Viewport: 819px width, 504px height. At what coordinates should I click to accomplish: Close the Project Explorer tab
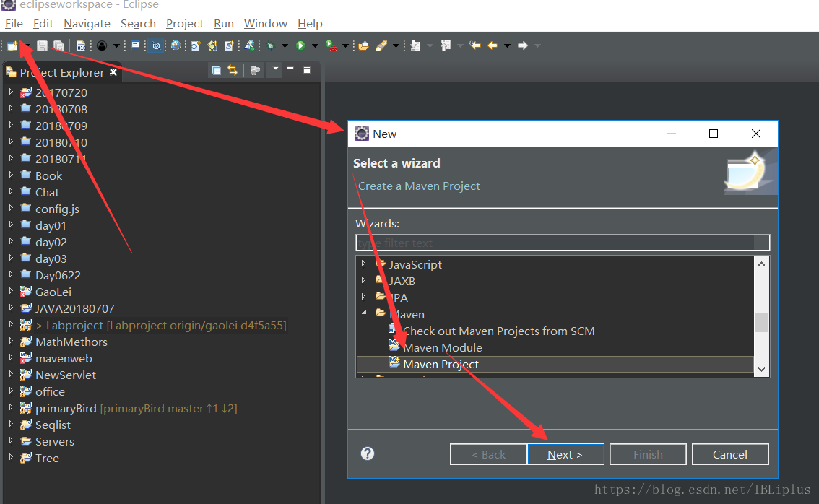113,72
